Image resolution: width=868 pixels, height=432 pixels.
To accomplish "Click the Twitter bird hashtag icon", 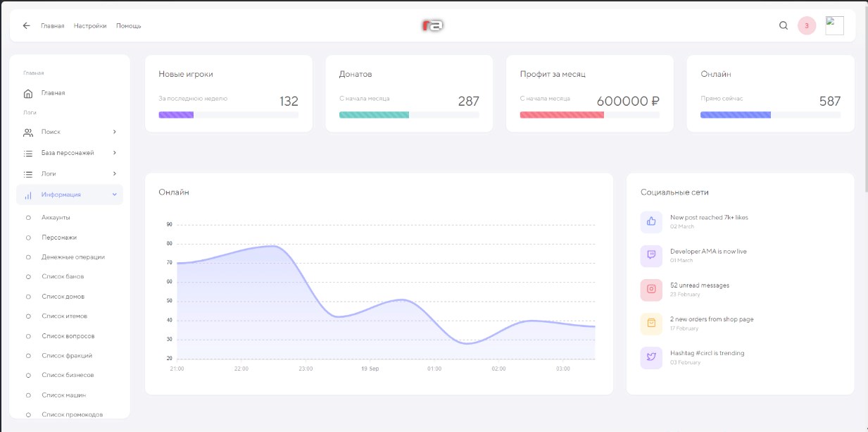I will (x=651, y=357).
